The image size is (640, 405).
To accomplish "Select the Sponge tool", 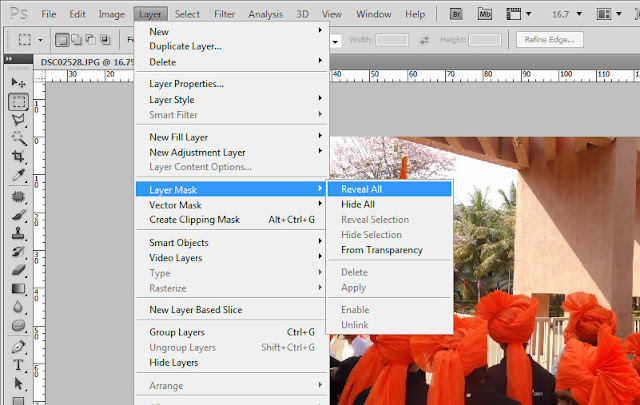I will click(x=18, y=325).
